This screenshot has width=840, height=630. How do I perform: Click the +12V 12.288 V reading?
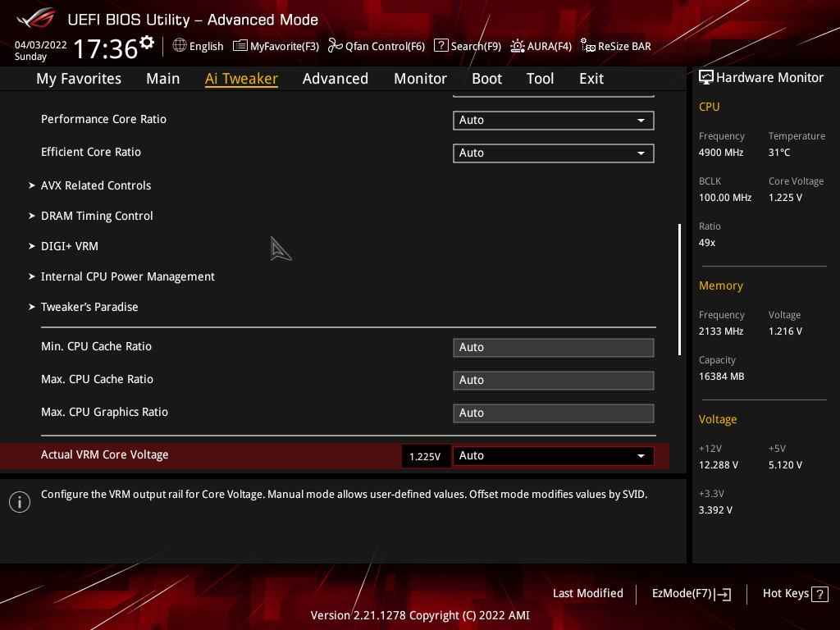click(719, 465)
